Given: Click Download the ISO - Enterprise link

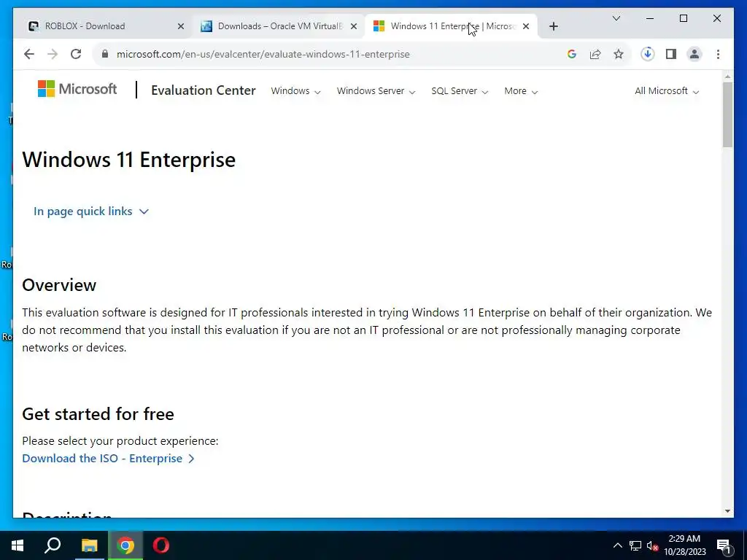Looking at the screenshot, I should (108, 459).
